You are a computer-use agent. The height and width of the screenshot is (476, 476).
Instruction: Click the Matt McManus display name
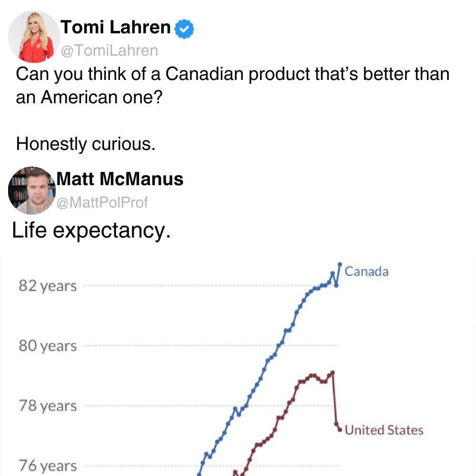pos(120,179)
